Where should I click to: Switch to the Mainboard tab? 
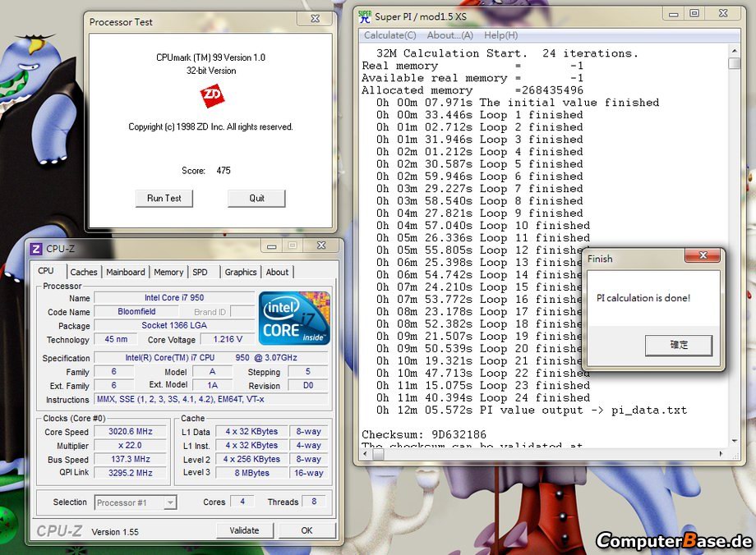126,272
